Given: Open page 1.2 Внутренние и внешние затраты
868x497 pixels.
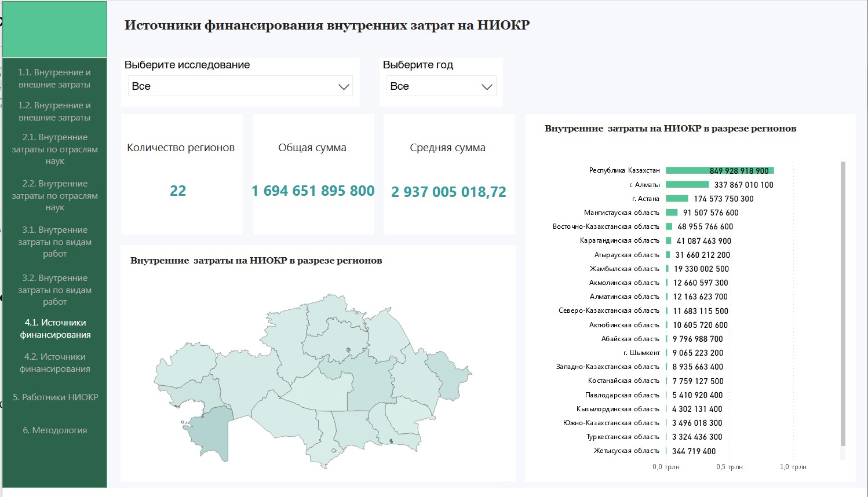Looking at the screenshot, I should tap(54, 111).
